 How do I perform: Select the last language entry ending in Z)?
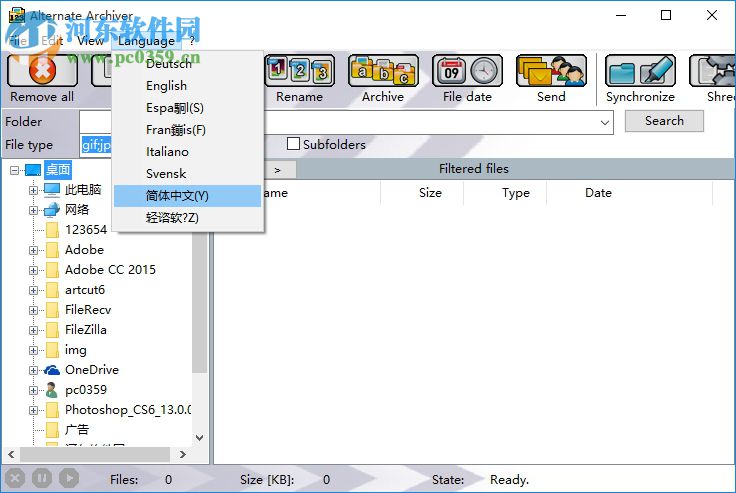[x=188, y=218]
